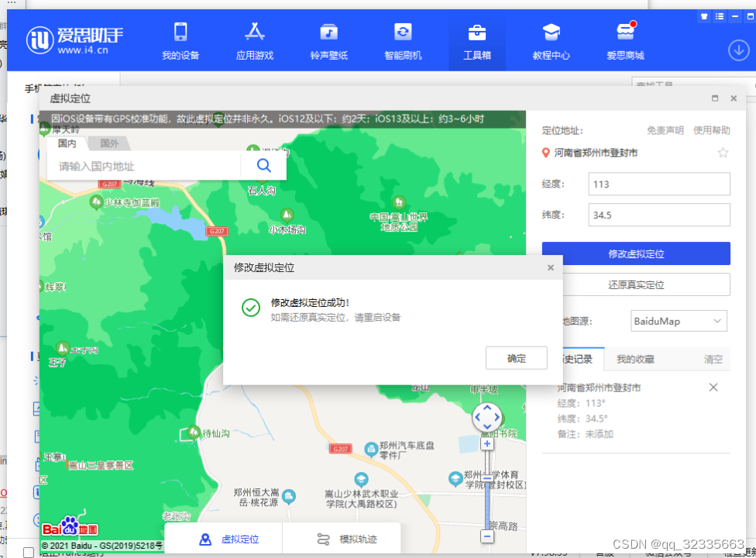Open 我的设备 in top navigation

180,41
